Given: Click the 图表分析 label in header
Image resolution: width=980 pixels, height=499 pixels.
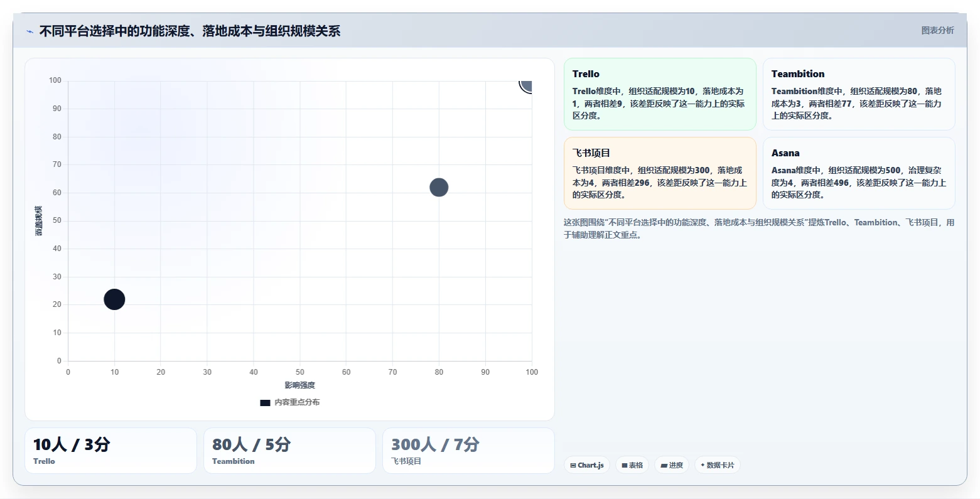Looking at the screenshot, I should 937,30.
